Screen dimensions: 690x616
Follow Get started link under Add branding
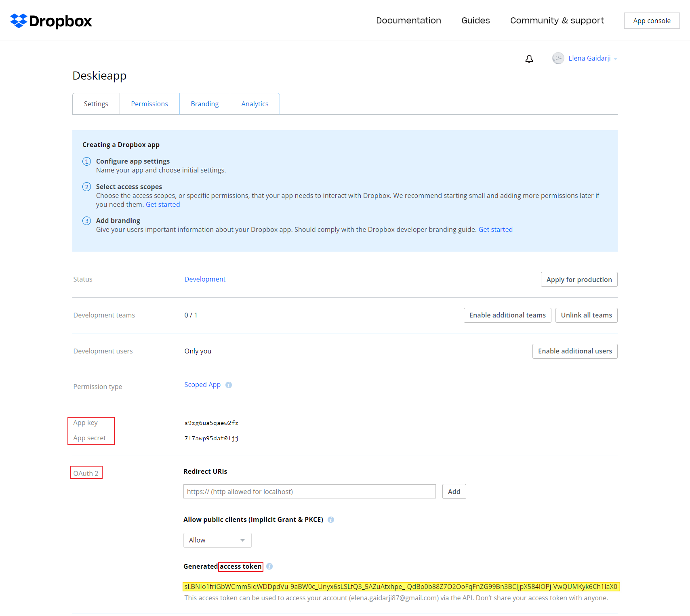[x=495, y=229]
